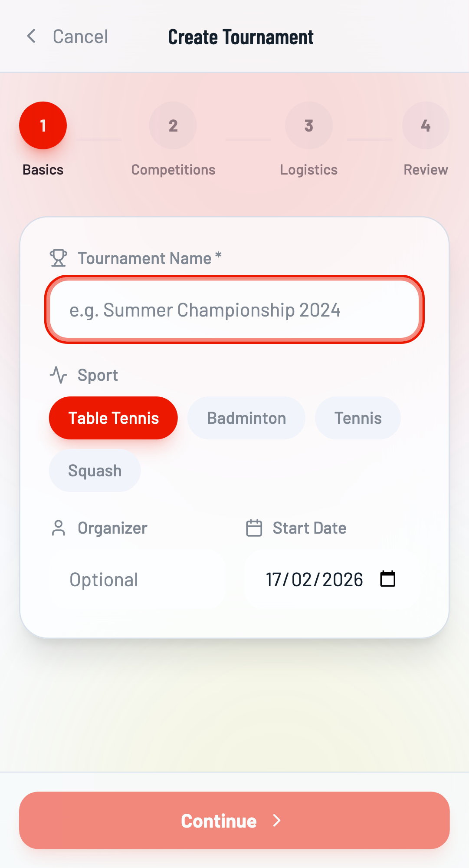Click the red step 1 circle
Image resolution: width=469 pixels, height=868 pixels.
pos(43,125)
